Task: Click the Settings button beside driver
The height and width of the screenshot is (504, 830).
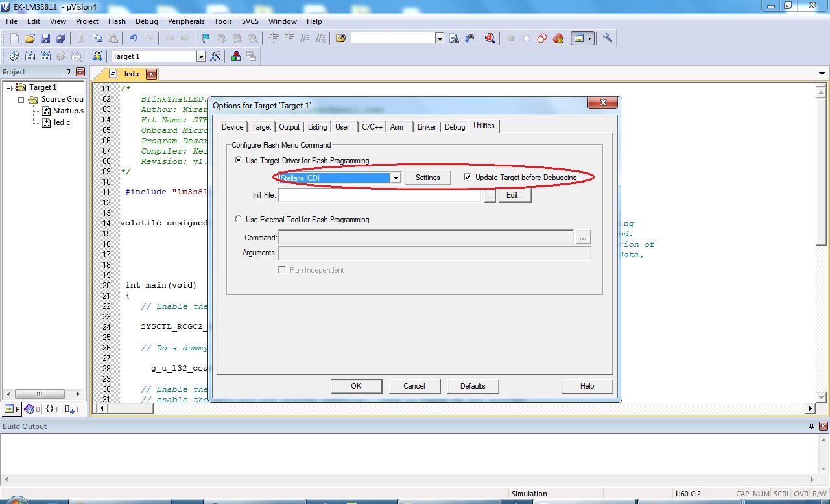Action: click(427, 178)
